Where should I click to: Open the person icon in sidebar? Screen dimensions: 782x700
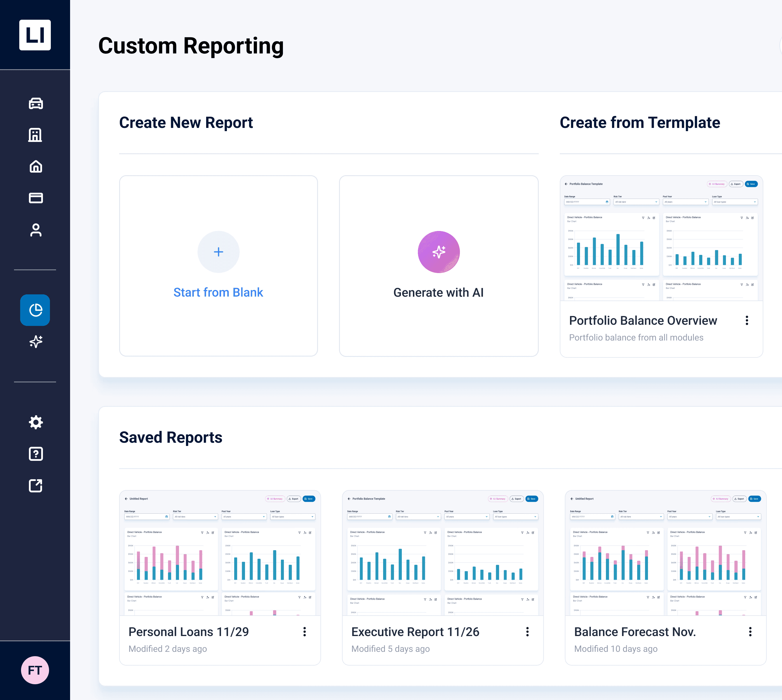35,230
